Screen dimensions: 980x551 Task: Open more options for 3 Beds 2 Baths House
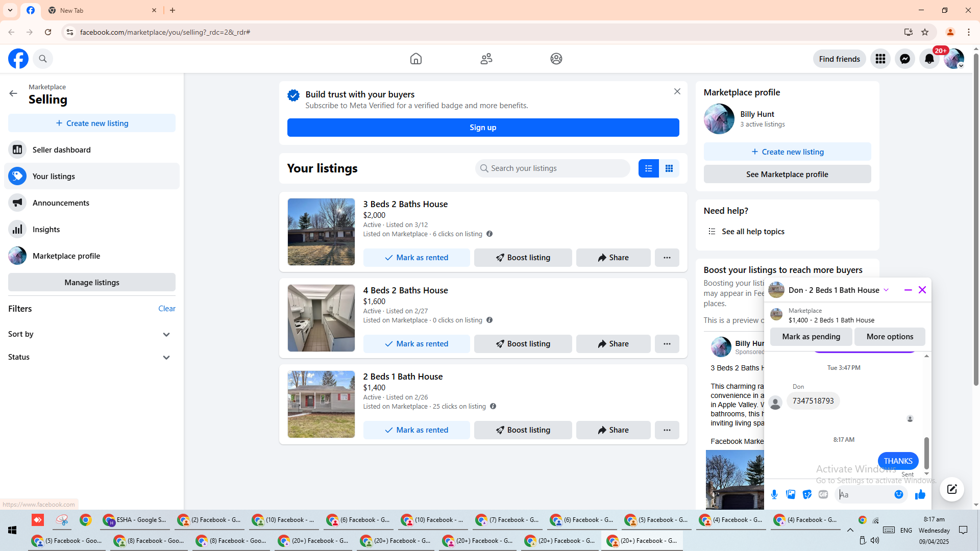667,258
